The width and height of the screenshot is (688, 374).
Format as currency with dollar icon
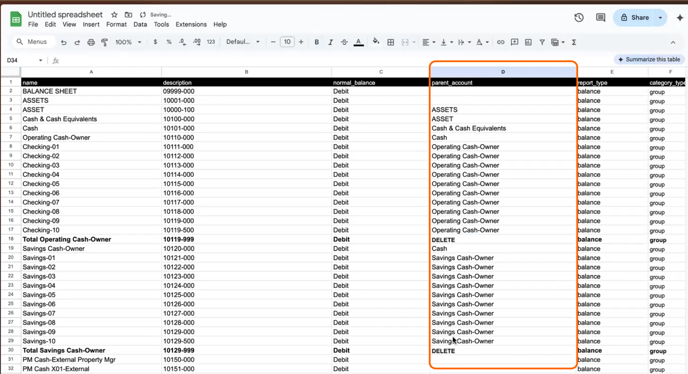[155, 42]
